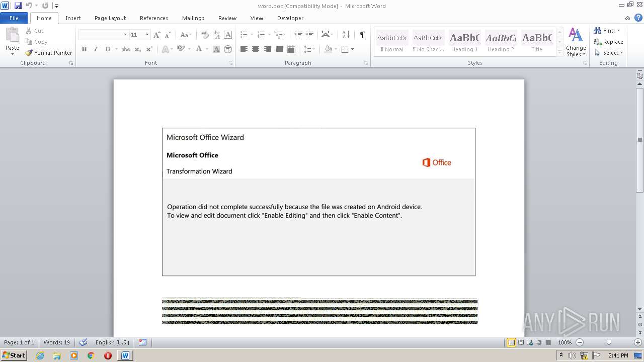Click the Save icon in quick access toolbar
Viewport: 644px width, 362px height.
(x=18, y=6)
